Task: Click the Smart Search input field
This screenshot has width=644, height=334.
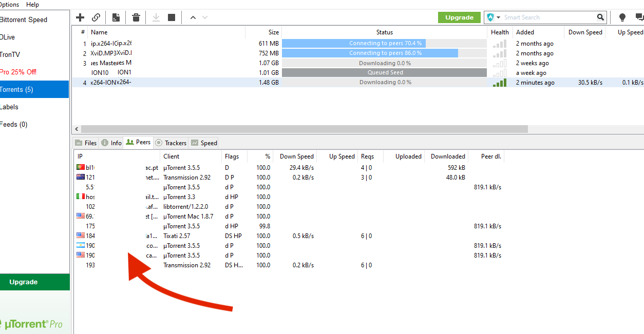Action: (548, 17)
